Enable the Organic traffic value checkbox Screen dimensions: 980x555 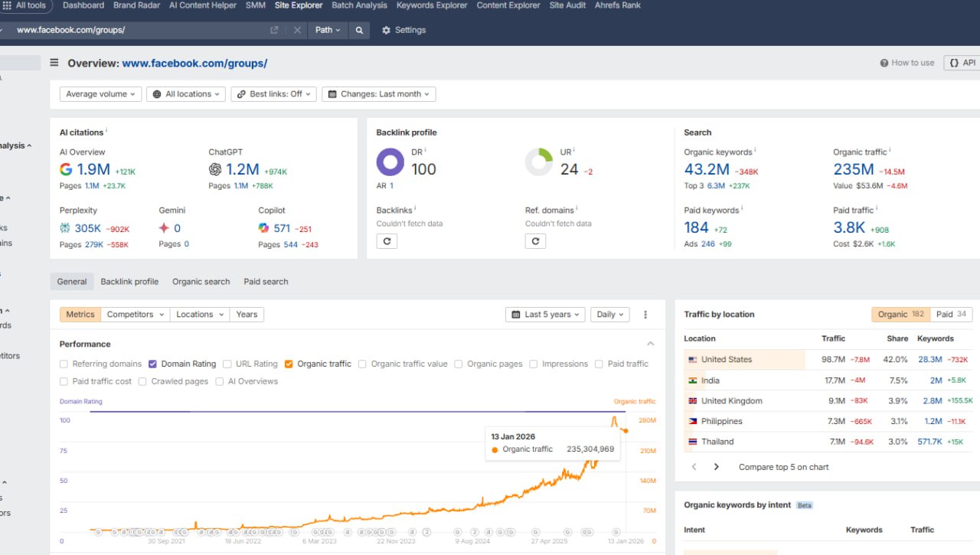click(363, 364)
